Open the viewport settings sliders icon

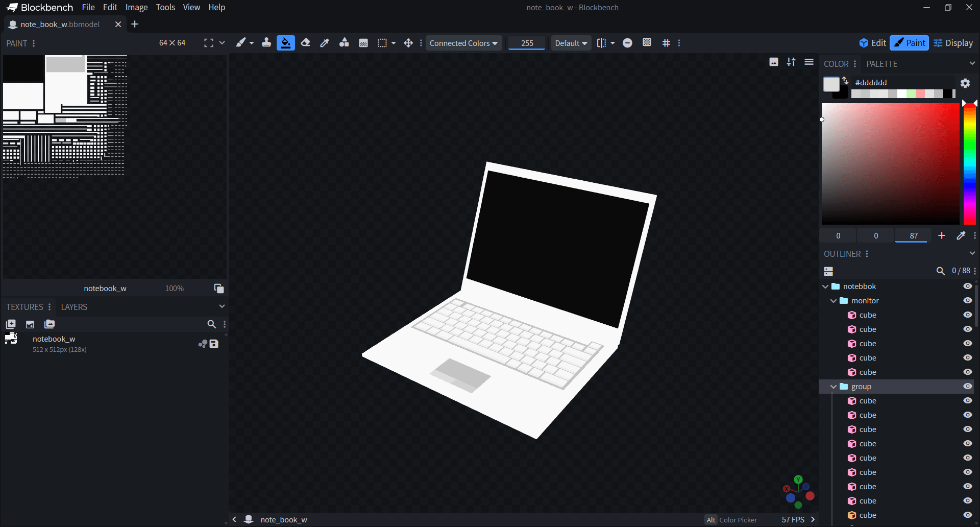791,62
